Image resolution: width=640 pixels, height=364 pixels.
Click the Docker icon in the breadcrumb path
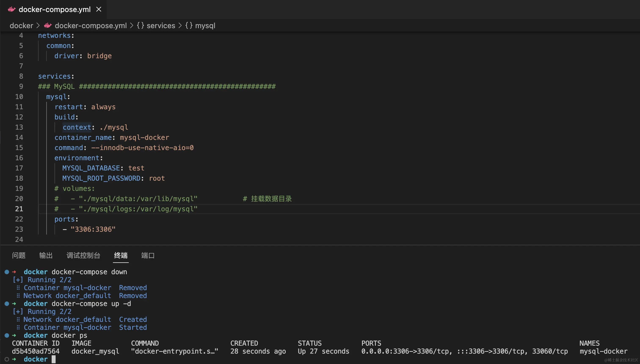tap(48, 26)
